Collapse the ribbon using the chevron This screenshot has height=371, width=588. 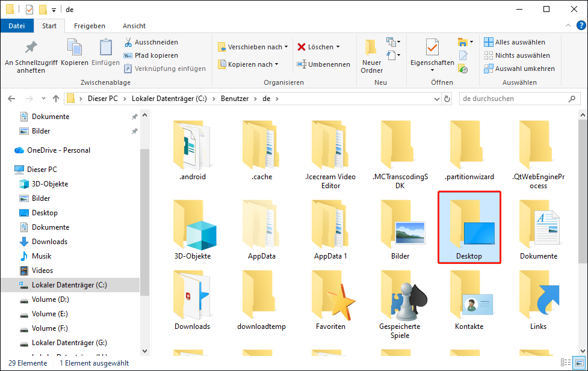tap(567, 25)
